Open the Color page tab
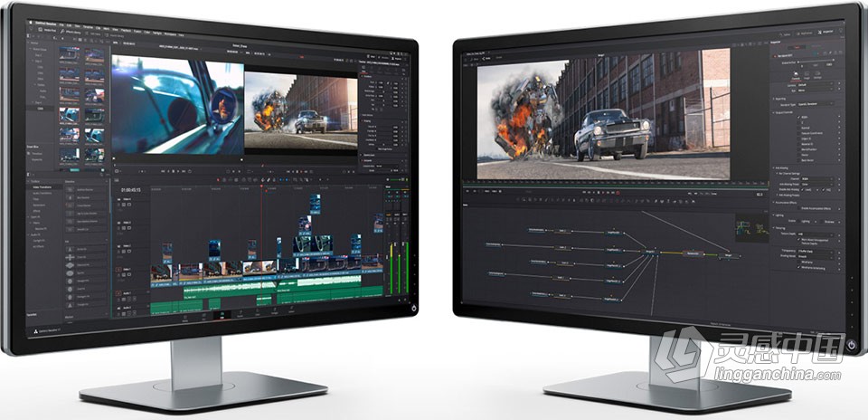The height and width of the screenshot is (420, 868). click(258, 312)
